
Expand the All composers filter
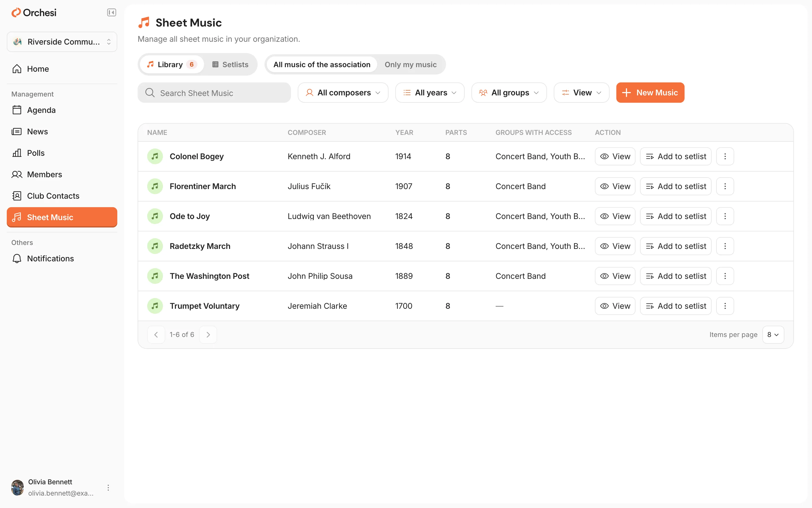[343, 93]
